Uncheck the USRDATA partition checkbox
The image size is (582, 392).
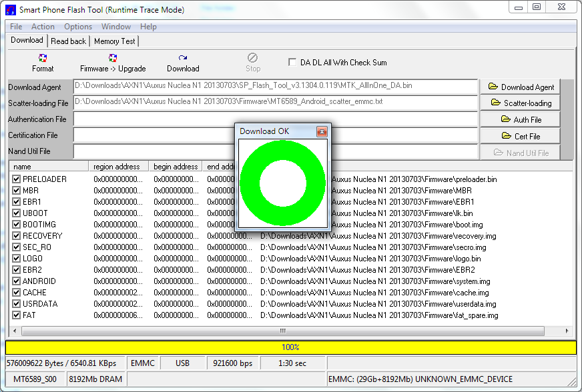pos(16,304)
